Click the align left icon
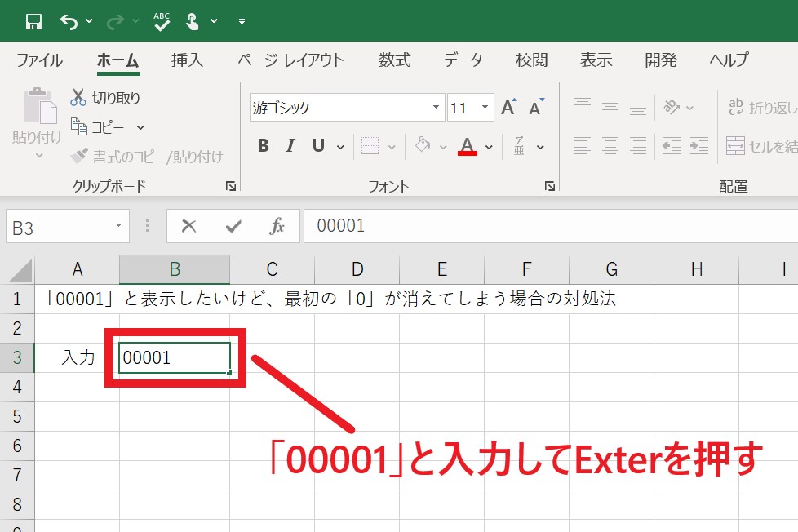This screenshot has width=798, height=532. pos(583,146)
